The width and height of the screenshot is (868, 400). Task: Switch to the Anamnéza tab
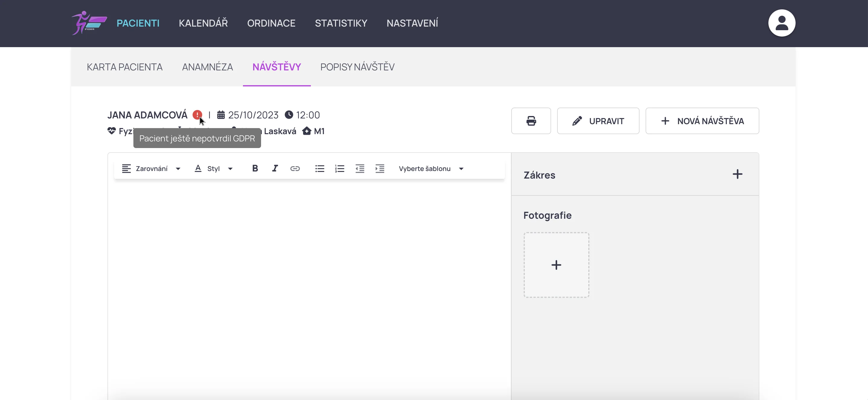tap(207, 67)
